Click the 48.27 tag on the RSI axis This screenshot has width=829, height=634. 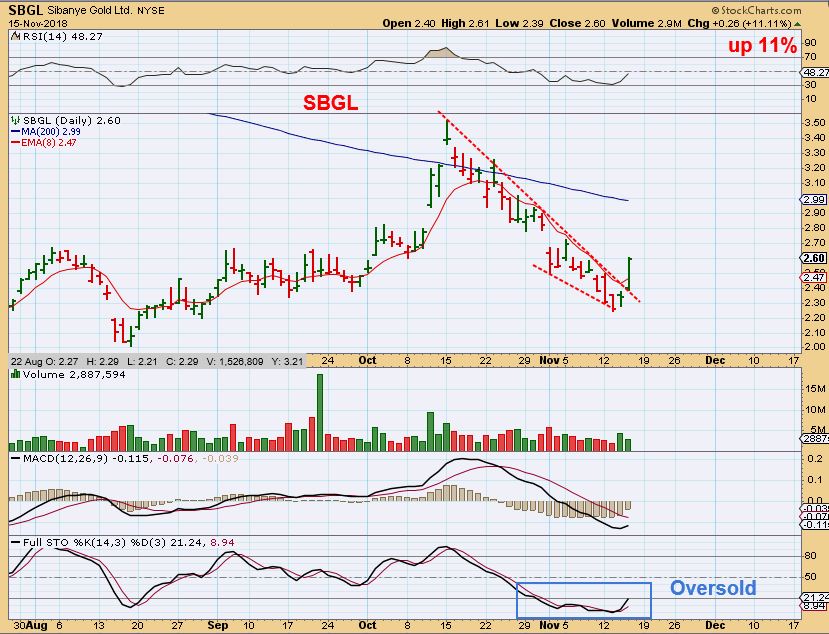pos(815,72)
